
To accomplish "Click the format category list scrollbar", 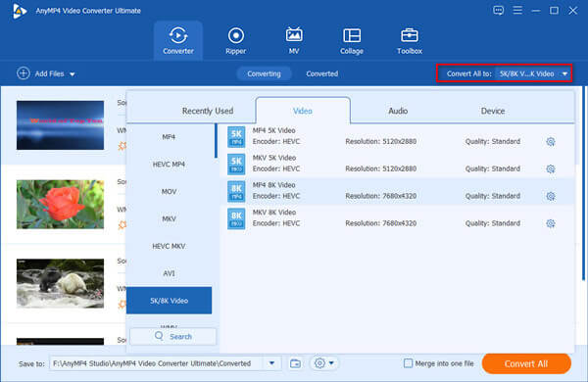I will 216,141.
